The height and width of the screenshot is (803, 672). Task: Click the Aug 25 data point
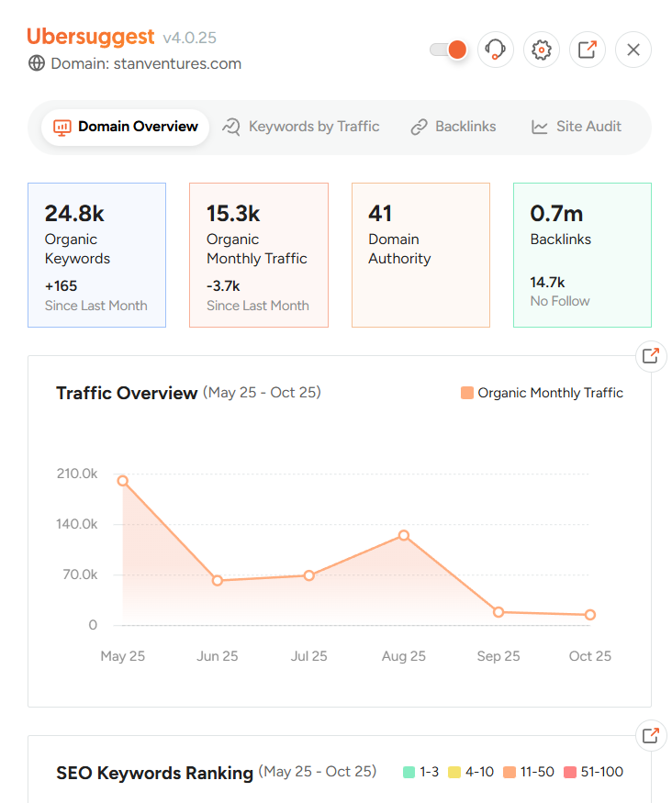pyautogui.click(x=403, y=535)
